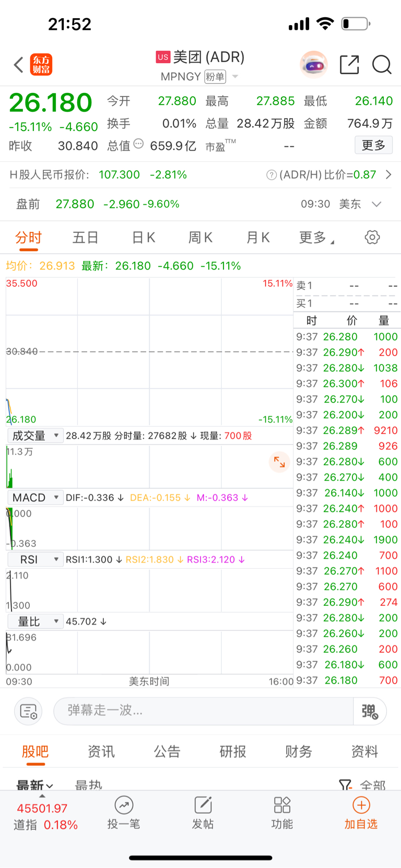Image resolution: width=401 pixels, height=868 pixels.
Task: Open the 财务 financials tab
Action: (299, 752)
